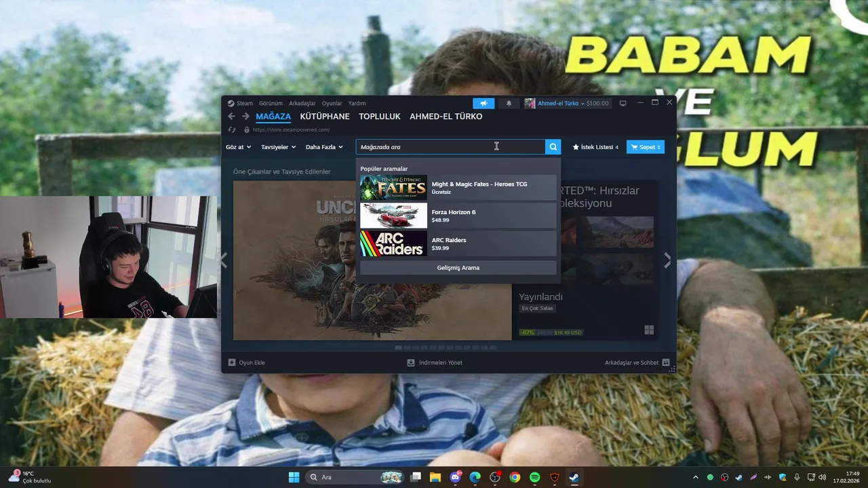Click the volume icon in system tray
The width and height of the screenshot is (868, 488).
point(822,477)
